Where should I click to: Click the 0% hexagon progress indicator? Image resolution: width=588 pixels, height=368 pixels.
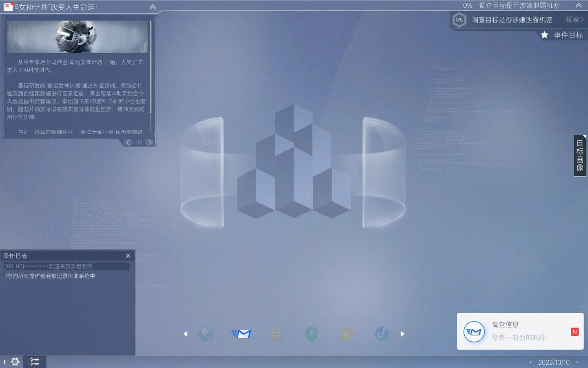coord(459,20)
